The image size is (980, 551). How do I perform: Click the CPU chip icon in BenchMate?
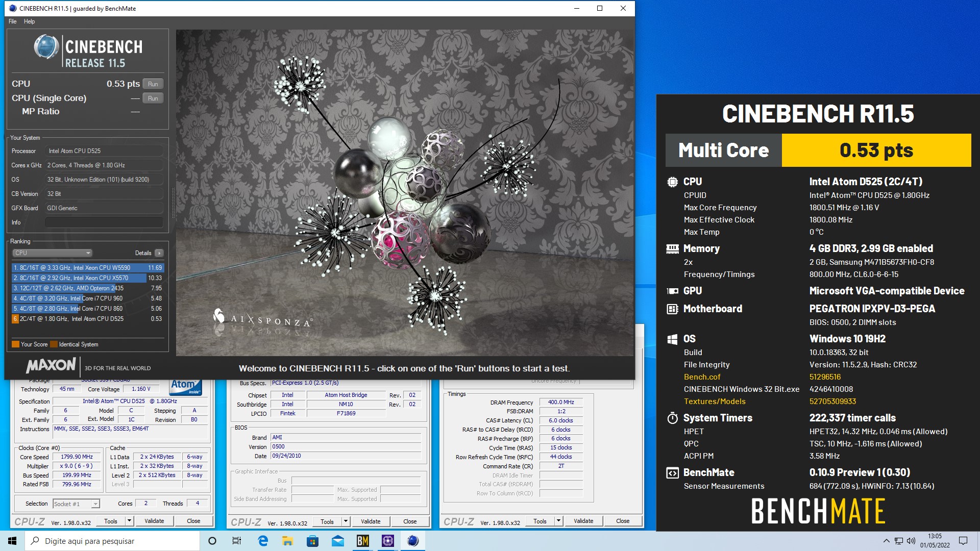(x=672, y=182)
